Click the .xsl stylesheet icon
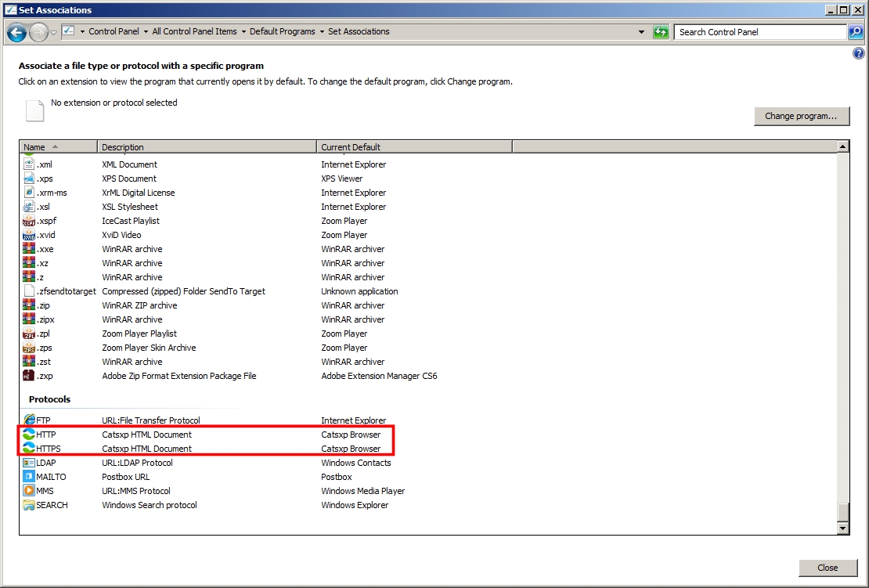Viewport: 869px width, 588px height. click(x=29, y=207)
